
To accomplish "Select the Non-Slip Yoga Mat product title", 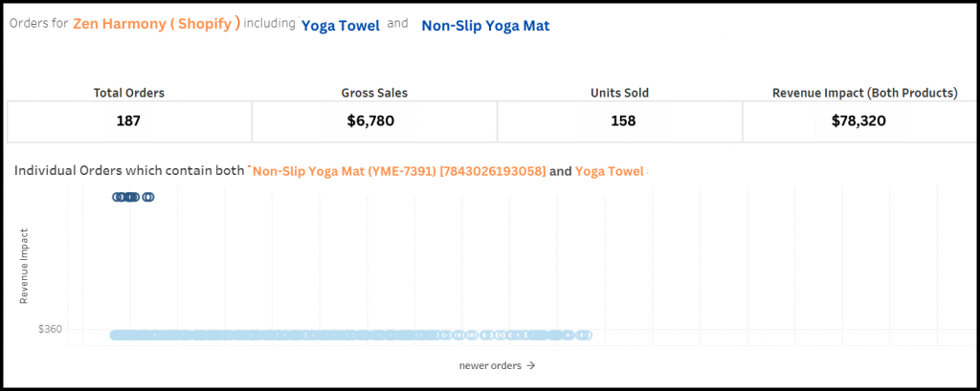I will (x=485, y=26).
